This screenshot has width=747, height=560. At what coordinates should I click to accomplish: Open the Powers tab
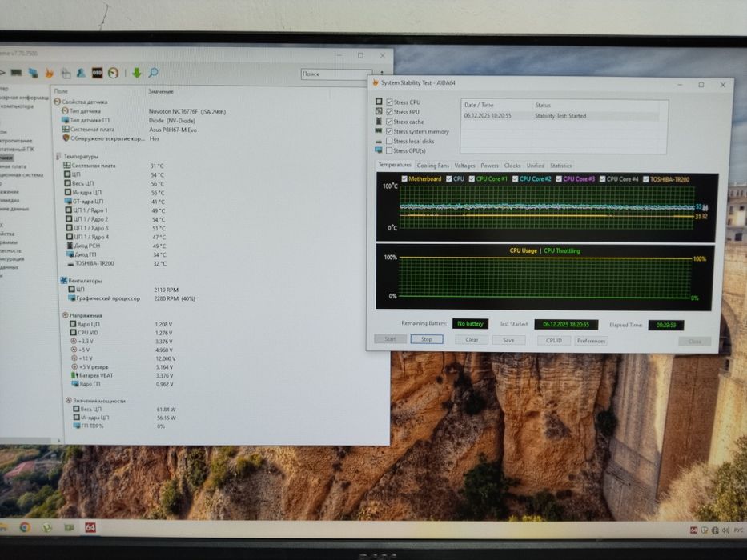[x=489, y=166]
